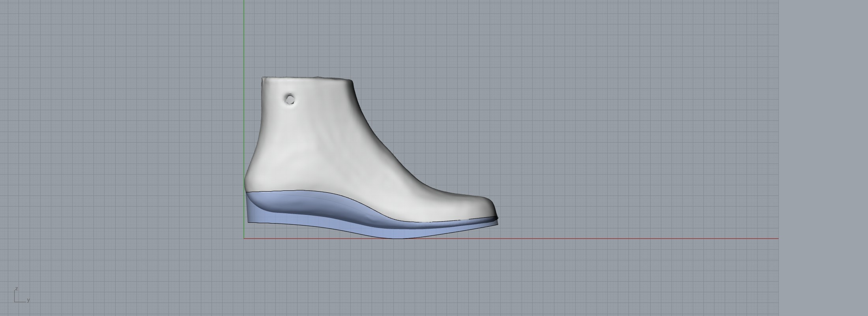Click the bottom rear corner of the blue sole
This screenshot has height=316, width=868.
[x=249, y=222]
